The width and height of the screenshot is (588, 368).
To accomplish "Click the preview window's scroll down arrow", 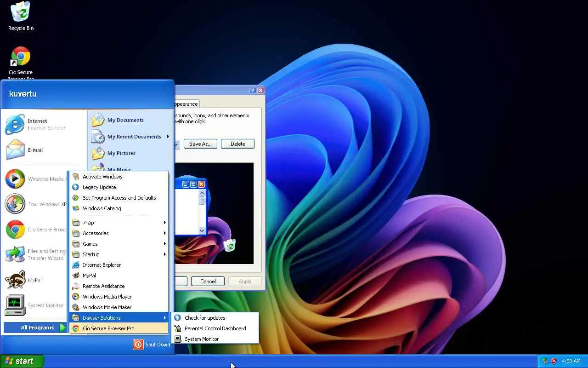I will point(202,230).
